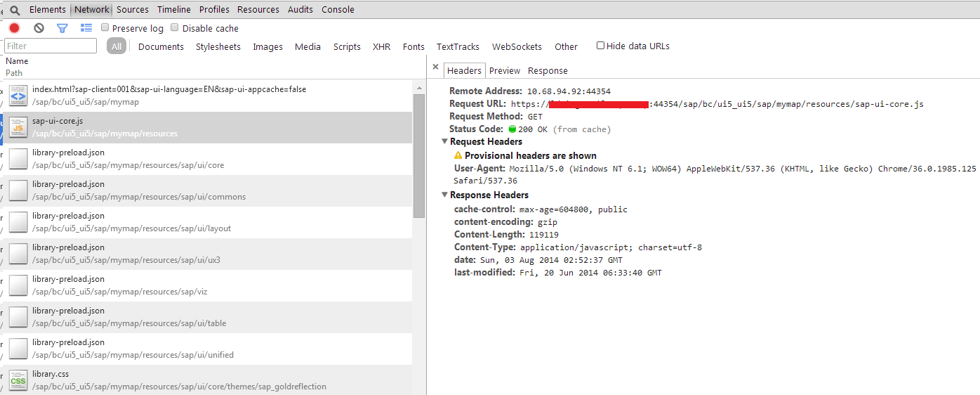Filter by TextTracks
This screenshot has width=980, height=395.
click(x=458, y=47)
